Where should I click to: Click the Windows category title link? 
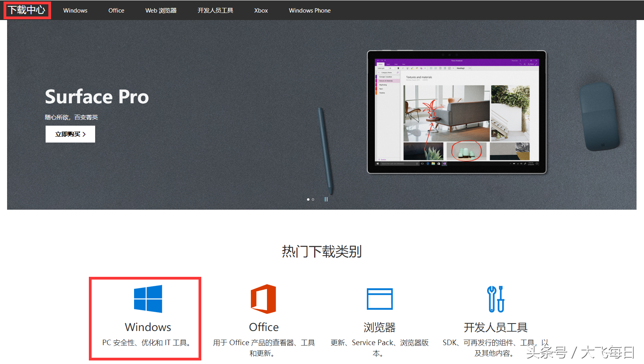tap(148, 327)
